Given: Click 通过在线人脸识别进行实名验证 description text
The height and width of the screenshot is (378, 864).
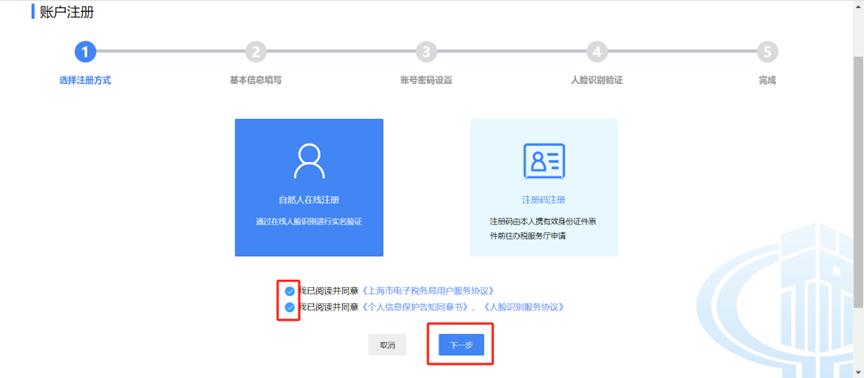Looking at the screenshot, I should tap(309, 222).
